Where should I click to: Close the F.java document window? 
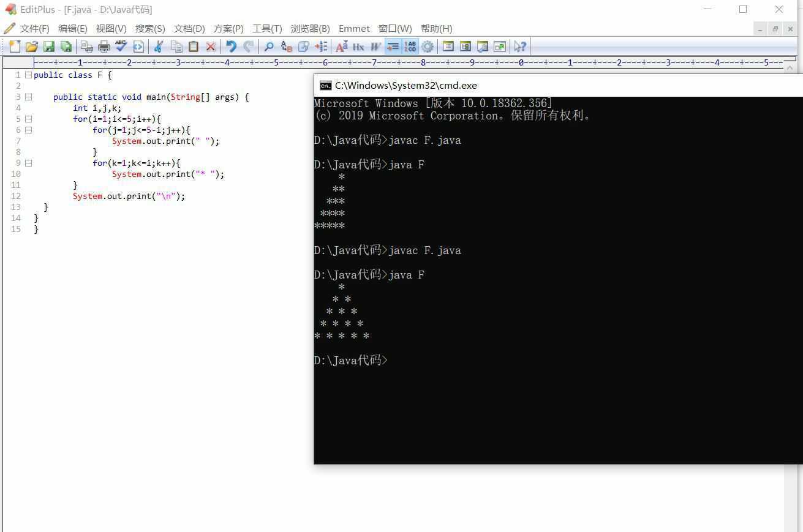coord(790,29)
